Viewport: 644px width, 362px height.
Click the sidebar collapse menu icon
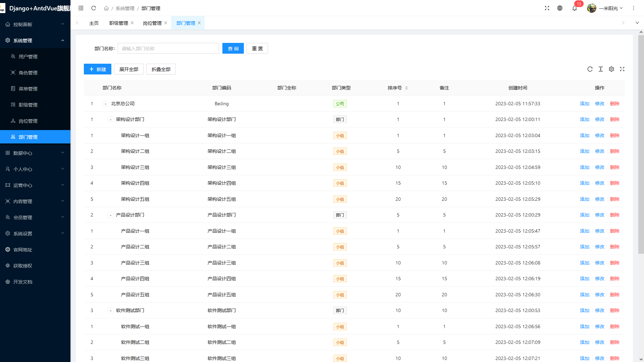pos(81,8)
